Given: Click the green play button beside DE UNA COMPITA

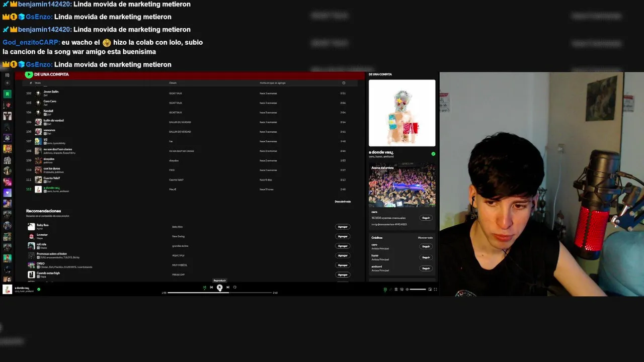Looking at the screenshot, I should tap(29, 74).
